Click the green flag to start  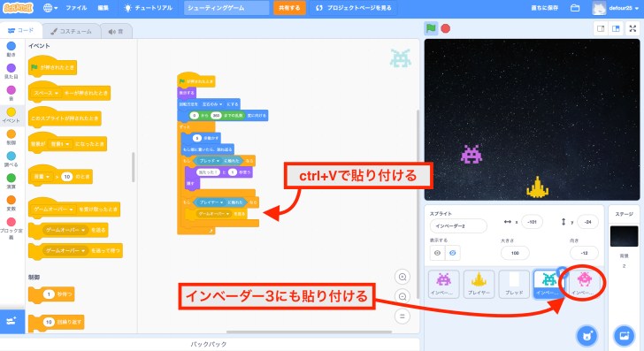coord(431,28)
